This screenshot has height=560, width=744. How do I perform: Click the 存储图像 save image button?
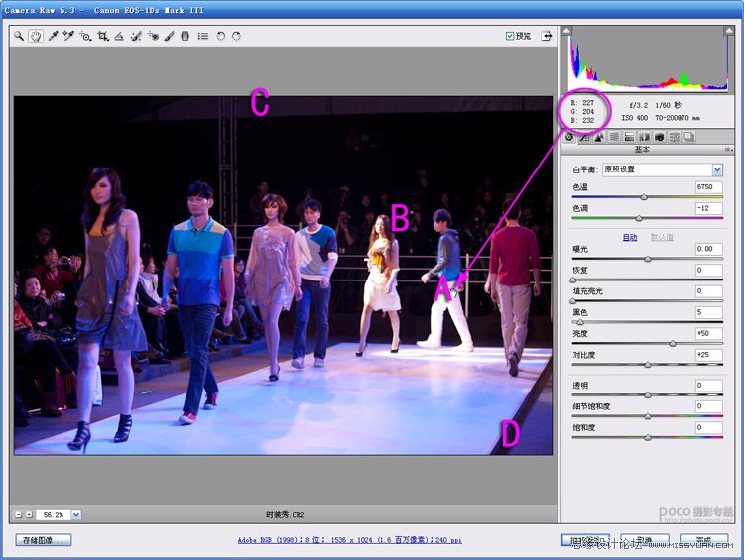click(44, 540)
